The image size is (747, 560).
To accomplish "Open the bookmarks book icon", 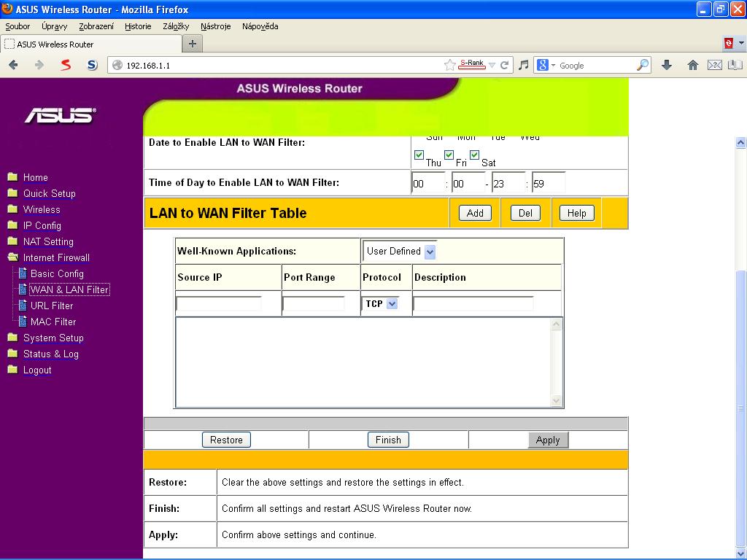I will [x=735, y=65].
